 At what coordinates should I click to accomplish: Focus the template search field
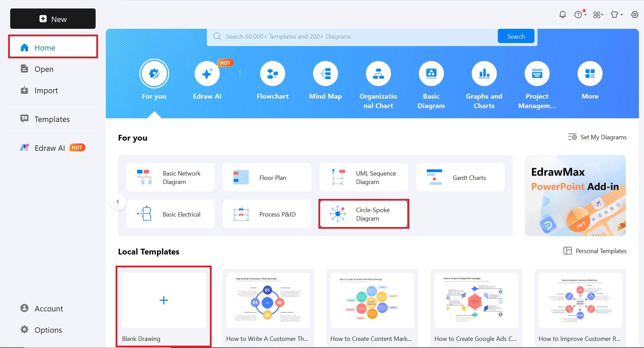click(x=353, y=36)
